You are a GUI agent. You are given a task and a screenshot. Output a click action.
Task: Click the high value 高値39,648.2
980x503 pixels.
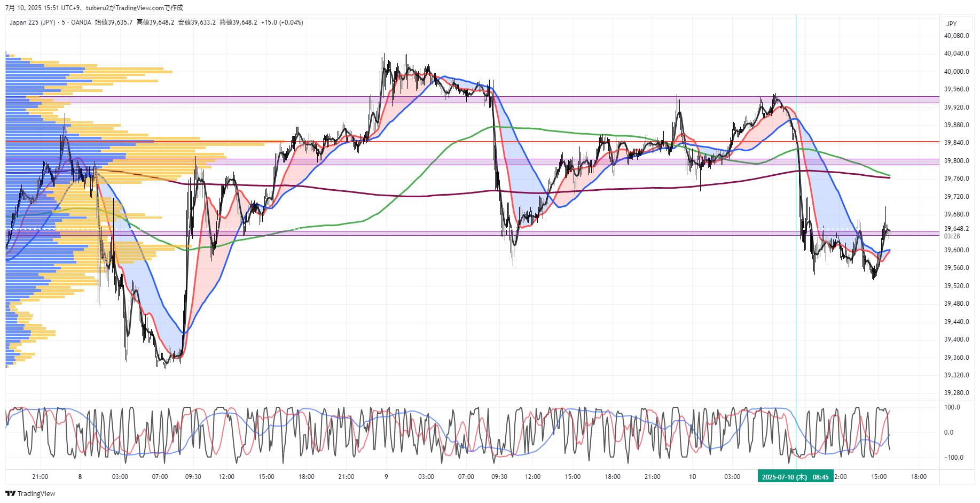click(155, 22)
